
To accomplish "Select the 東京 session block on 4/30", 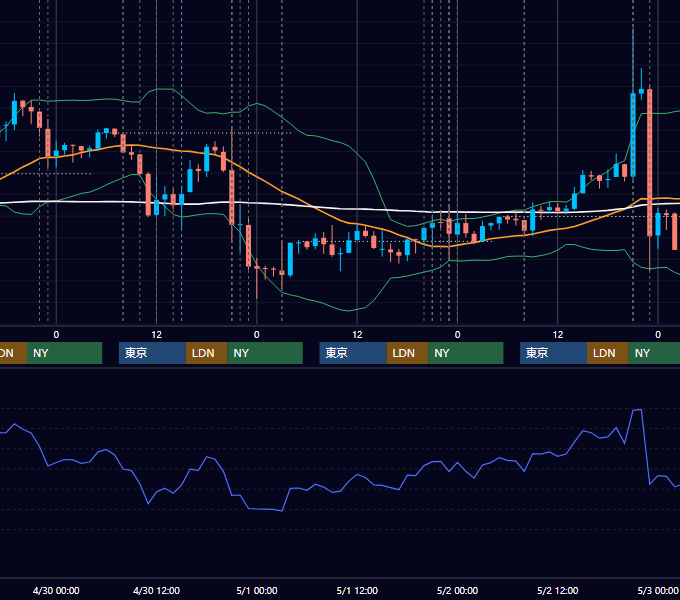I will 152,353.
